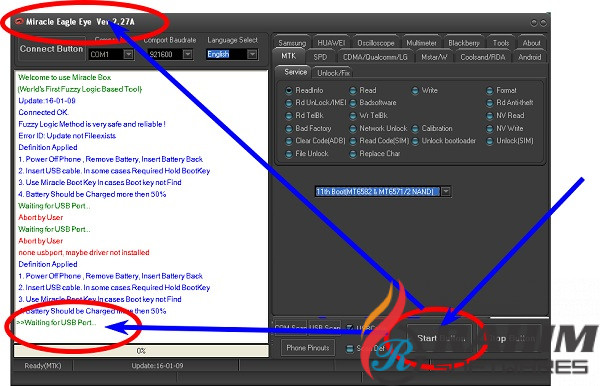600x386 pixels.
Task: Open the HUAWEI tab
Action: point(331,43)
